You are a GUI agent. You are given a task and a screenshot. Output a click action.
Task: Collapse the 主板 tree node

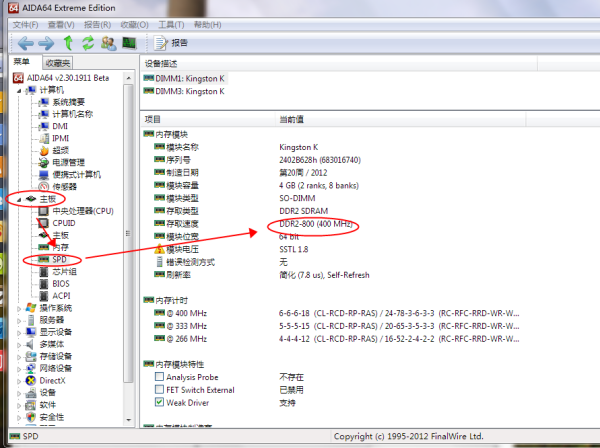pyautogui.click(x=19, y=199)
